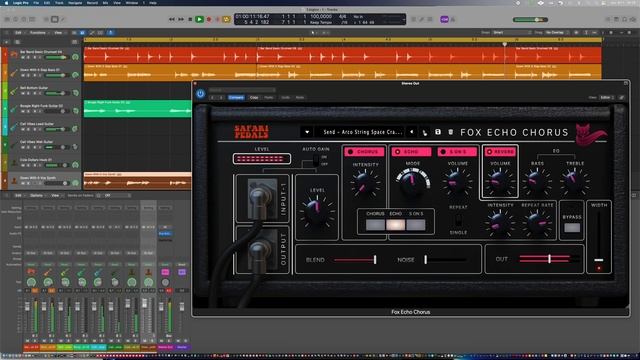Click the purple button in the control bar
640x360 pixels.
[x=444, y=19]
